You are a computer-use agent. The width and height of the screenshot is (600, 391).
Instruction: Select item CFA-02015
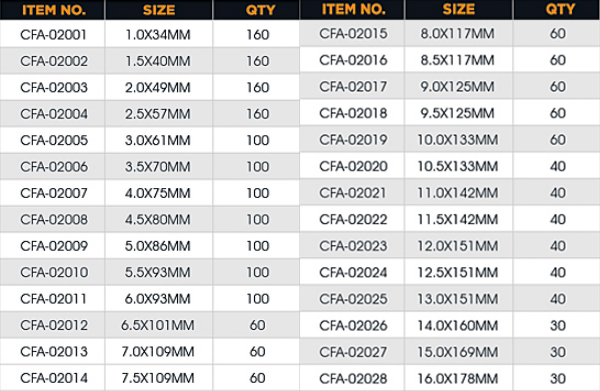pyautogui.click(x=353, y=34)
